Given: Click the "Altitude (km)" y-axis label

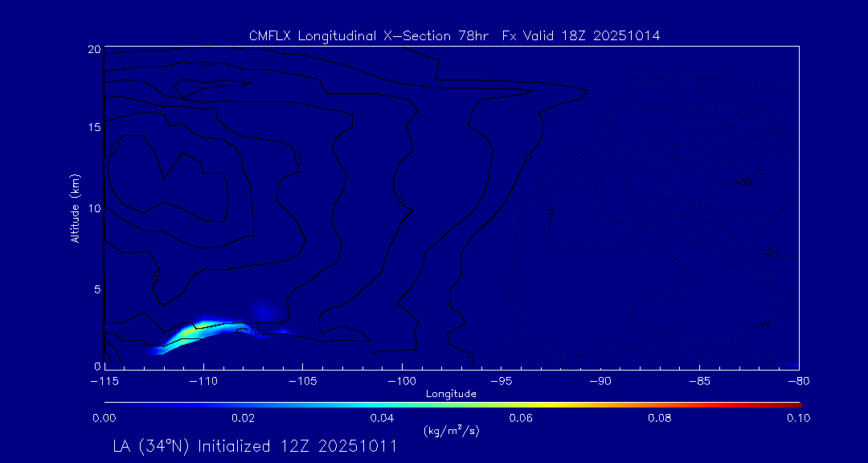Looking at the screenshot, I should 76,208.
